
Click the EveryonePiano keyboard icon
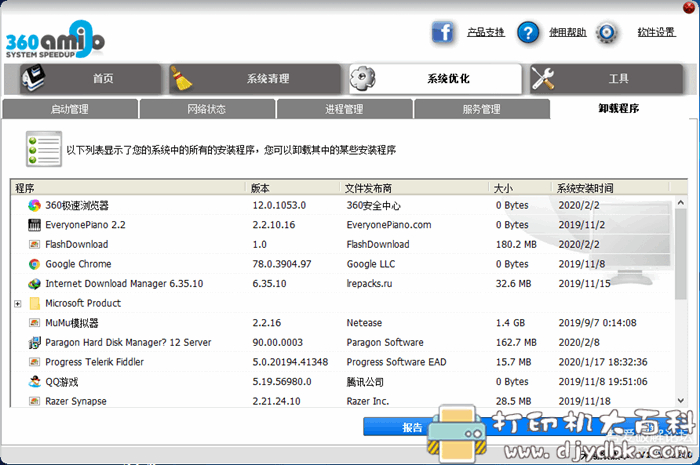coord(34,225)
